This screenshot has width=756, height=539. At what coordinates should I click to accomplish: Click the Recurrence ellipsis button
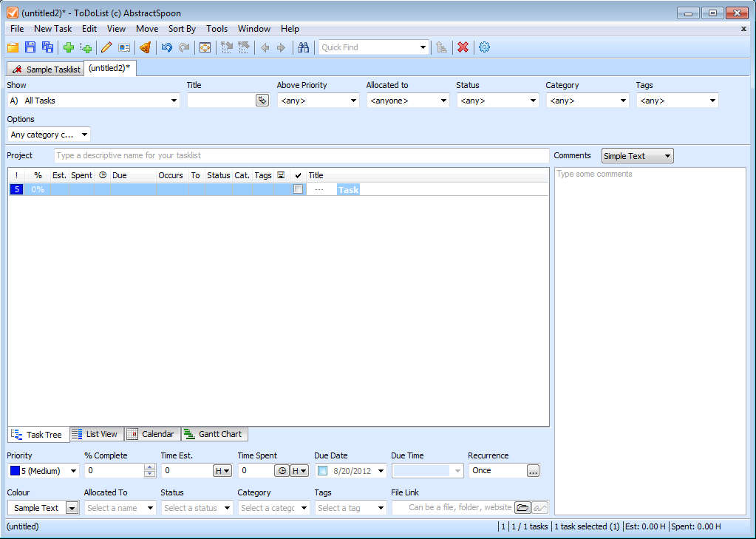click(x=533, y=470)
